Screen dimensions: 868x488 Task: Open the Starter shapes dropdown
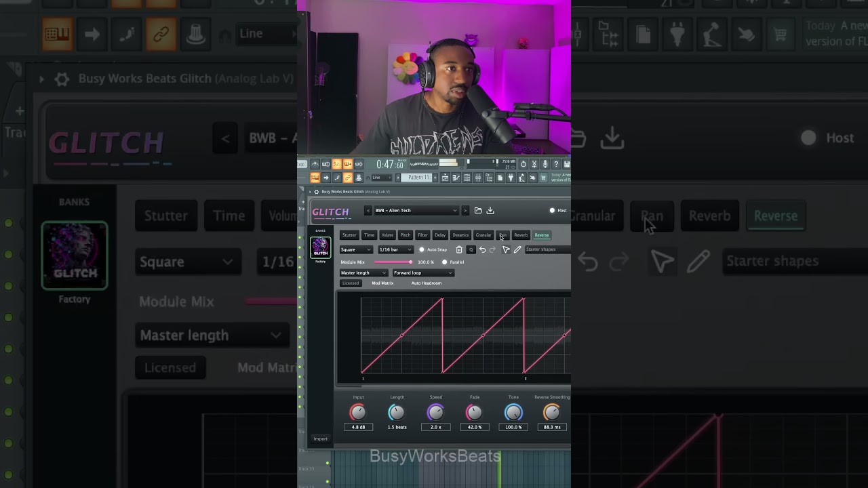click(x=548, y=249)
